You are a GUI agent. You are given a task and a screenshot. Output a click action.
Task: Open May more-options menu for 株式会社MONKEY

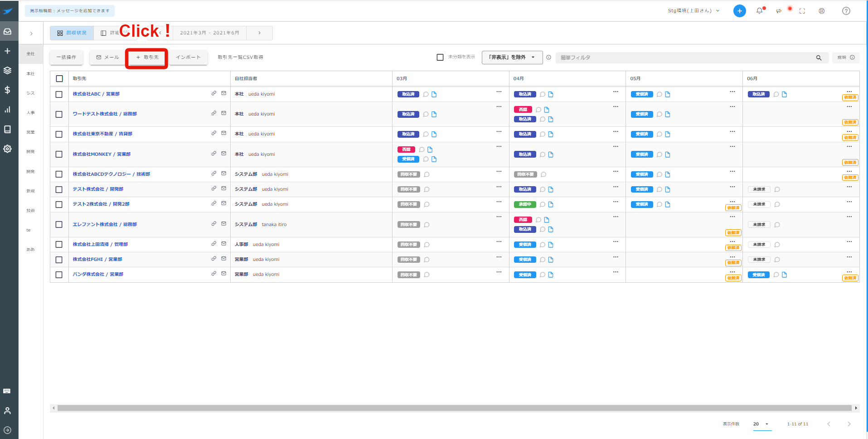click(732, 146)
